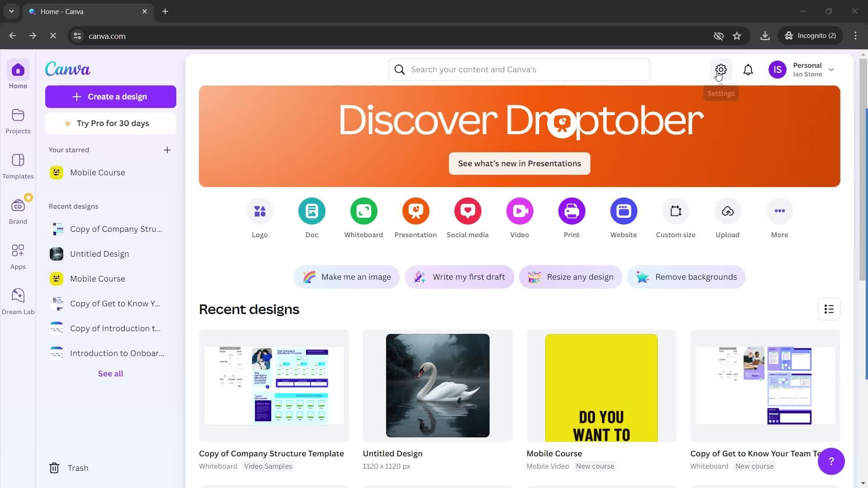Click the Templates menu item
Image resolution: width=868 pixels, height=488 pixels.
tap(18, 166)
